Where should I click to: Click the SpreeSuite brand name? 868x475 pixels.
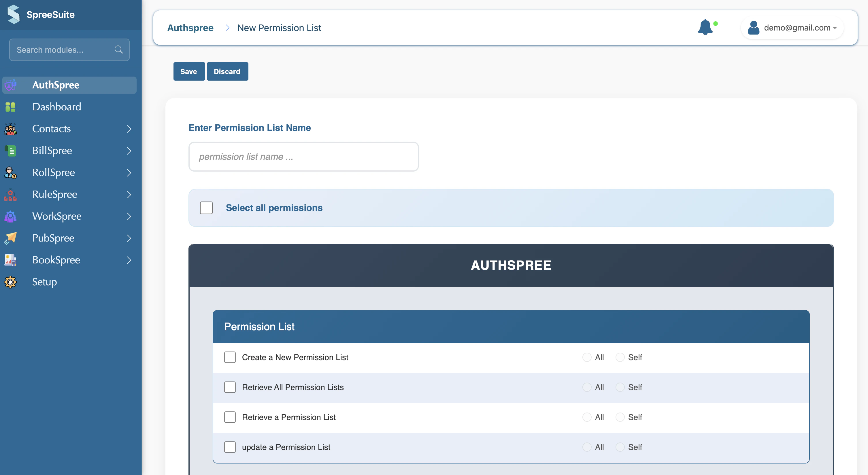pyautogui.click(x=50, y=14)
